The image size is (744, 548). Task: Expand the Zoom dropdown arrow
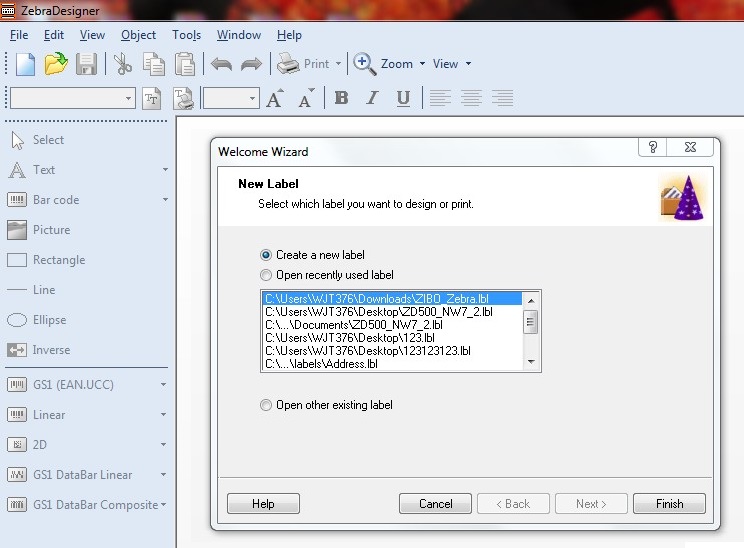click(422, 64)
